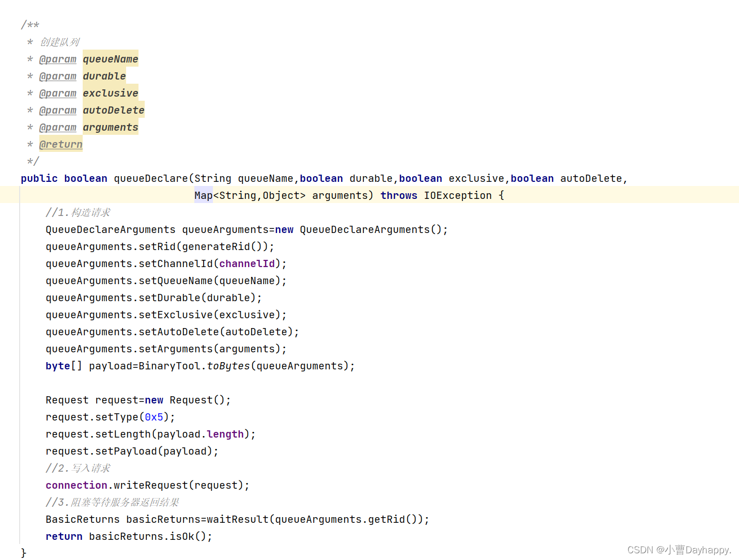Click the queueName Javadoc parameter

pos(111,59)
